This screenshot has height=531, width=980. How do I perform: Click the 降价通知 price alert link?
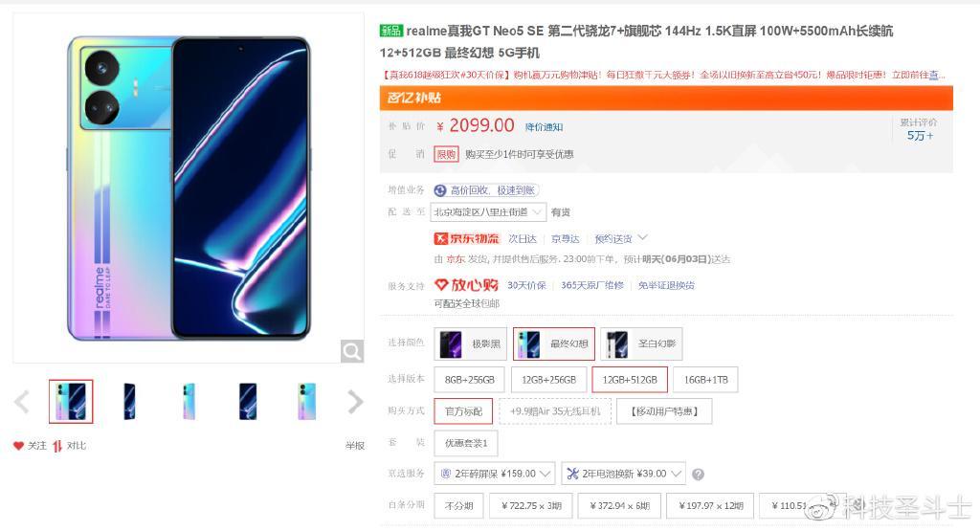[544, 127]
